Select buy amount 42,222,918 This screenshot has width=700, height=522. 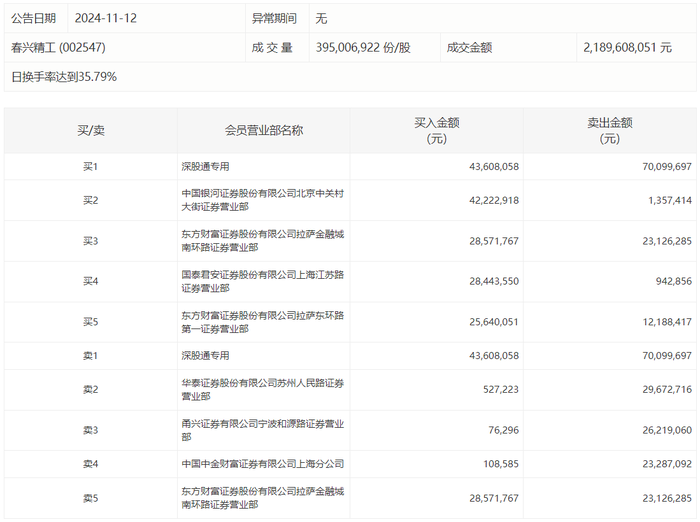coord(494,200)
